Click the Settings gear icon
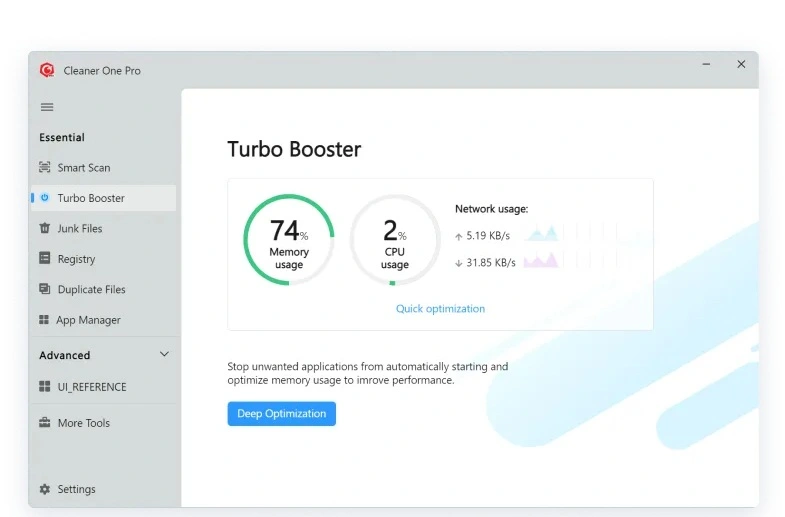The width and height of the screenshot is (785, 517). [x=45, y=489]
